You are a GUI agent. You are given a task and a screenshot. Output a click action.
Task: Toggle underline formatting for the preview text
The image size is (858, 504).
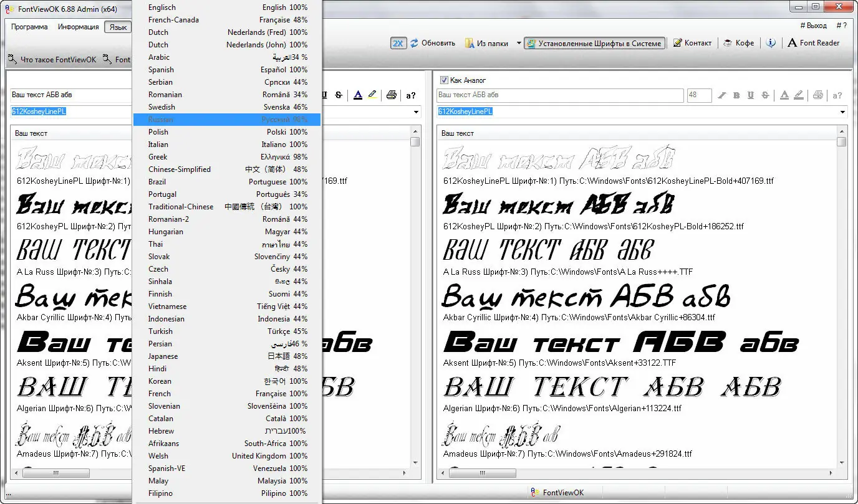pyautogui.click(x=751, y=96)
